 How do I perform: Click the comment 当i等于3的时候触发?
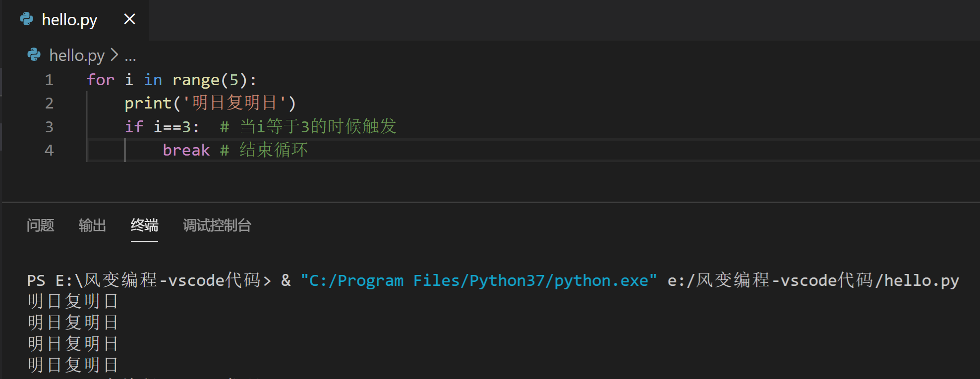click(308, 127)
